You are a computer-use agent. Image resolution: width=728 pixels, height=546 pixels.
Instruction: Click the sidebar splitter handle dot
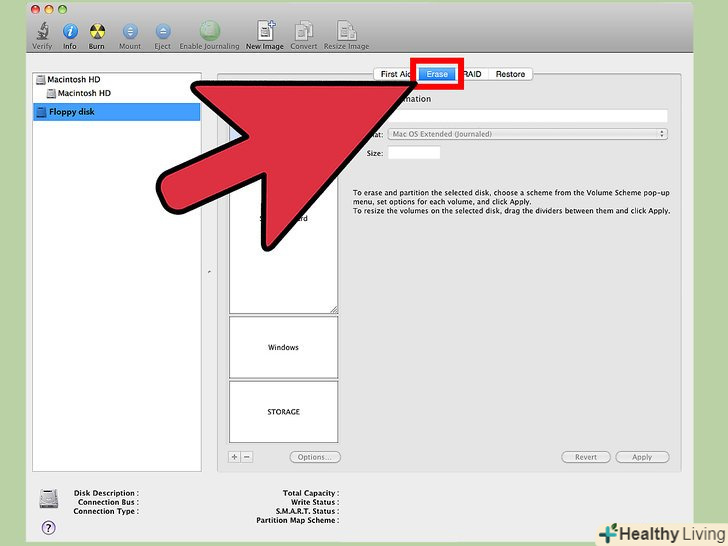(209, 272)
